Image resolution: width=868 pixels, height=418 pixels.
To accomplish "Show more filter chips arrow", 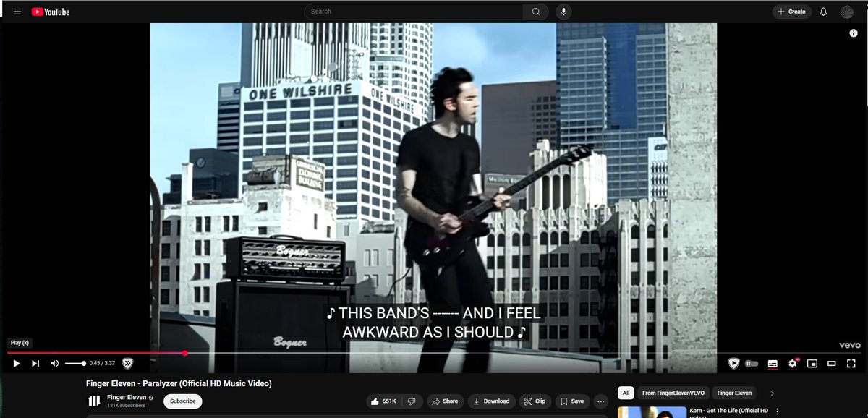I will [x=772, y=393].
